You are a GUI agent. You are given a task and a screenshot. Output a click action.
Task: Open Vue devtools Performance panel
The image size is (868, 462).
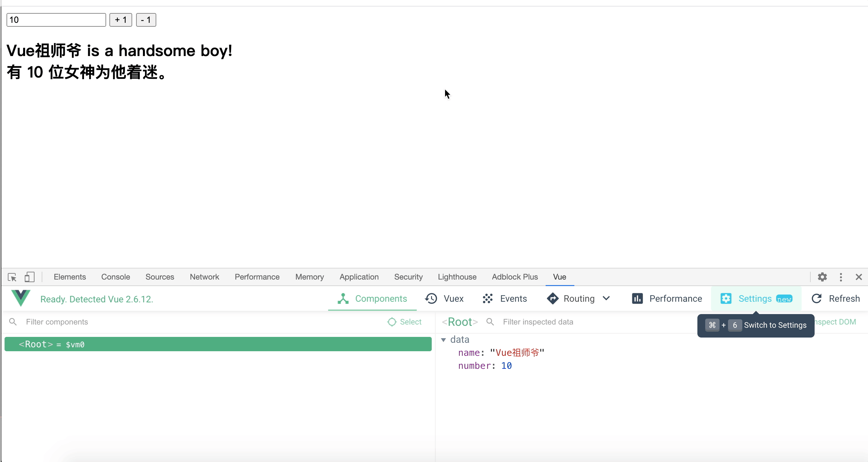click(x=667, y=299)
